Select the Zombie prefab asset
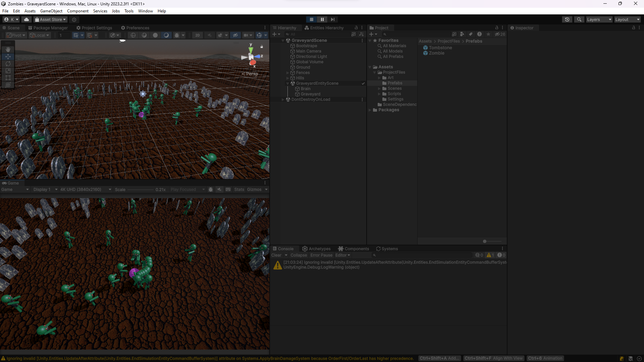 click(x=436, y=53)
